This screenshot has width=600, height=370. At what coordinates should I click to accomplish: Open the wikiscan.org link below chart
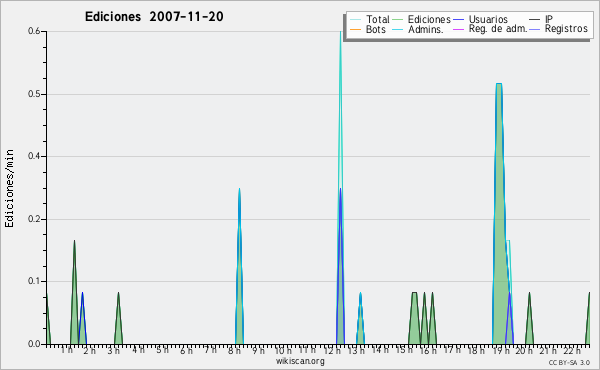click(300, 361)
